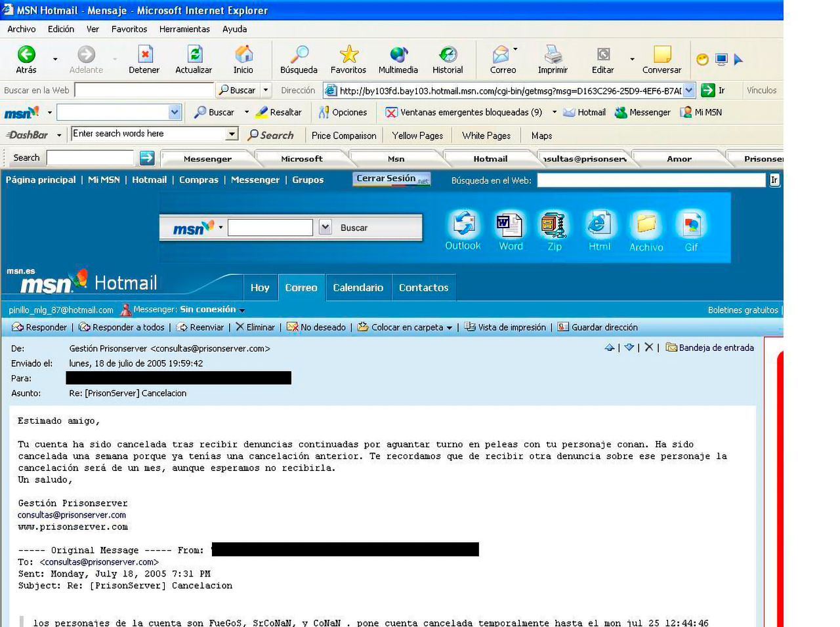The width and height of the screenshot is (840, 627).
Task: Open the Herramientas menu
Action: [x=184, y=29]
